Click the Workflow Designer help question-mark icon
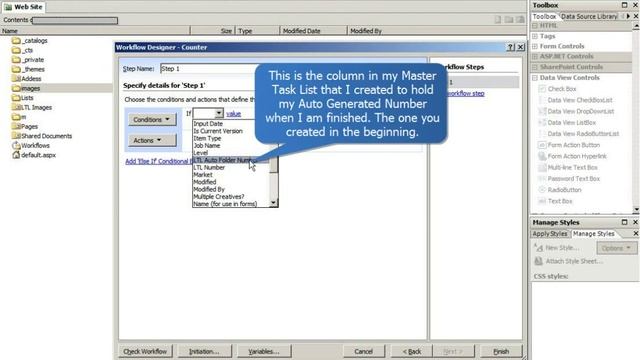 click(x=510, y=47)
